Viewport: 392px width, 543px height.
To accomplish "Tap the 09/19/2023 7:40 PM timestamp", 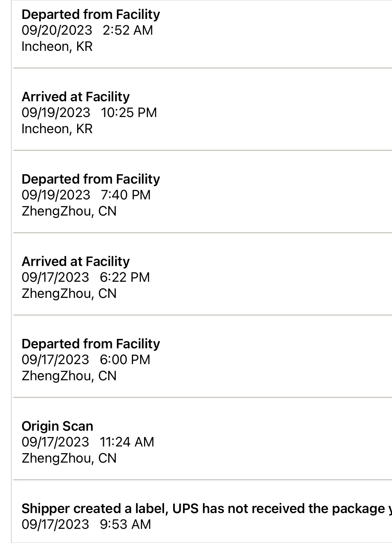I will pos(86,195).
